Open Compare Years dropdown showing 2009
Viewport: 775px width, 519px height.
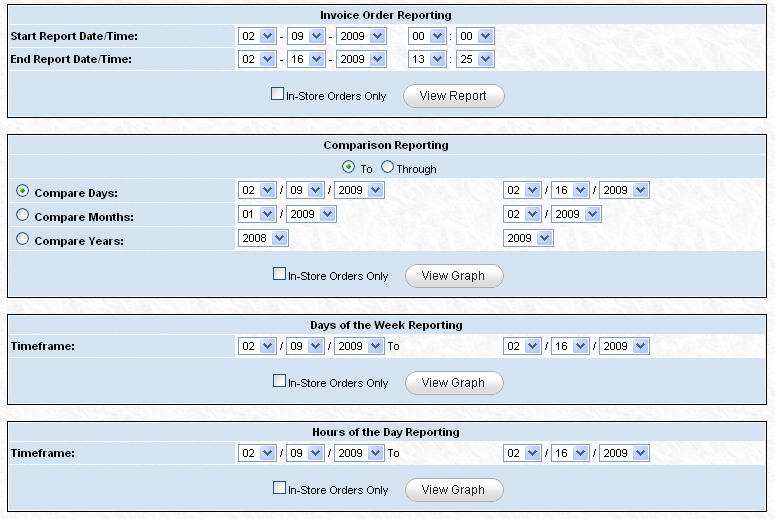[528, 238]
